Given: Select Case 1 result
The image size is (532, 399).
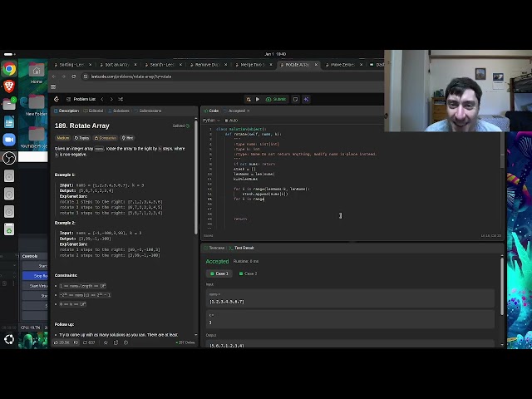Looking at the screenshot, I should [219, 273].
